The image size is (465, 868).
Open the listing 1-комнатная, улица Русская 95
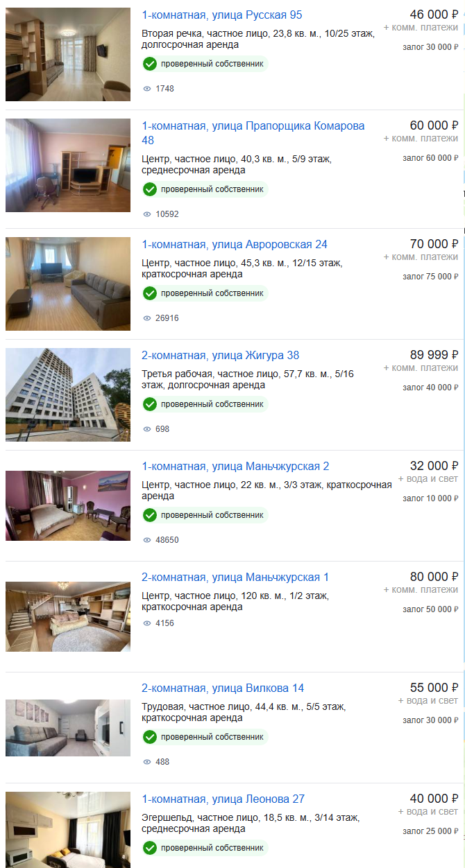[x=222, y=15]
